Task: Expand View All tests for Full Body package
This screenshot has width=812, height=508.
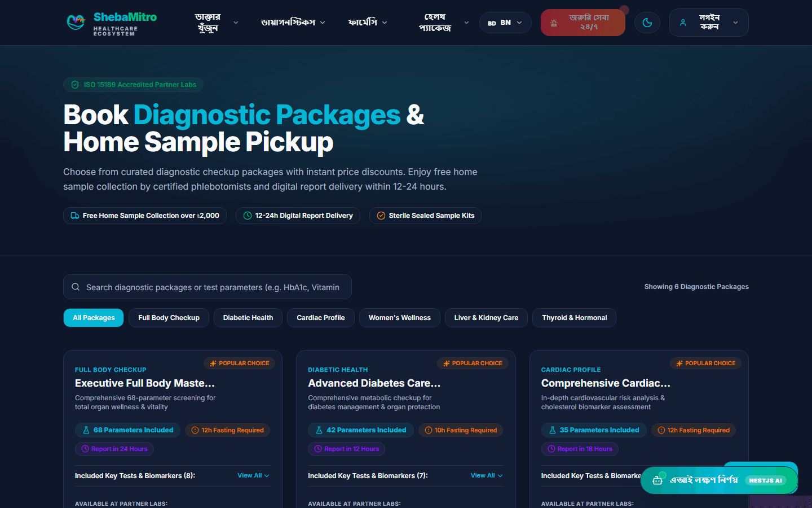Action: [x=253, y=475]
